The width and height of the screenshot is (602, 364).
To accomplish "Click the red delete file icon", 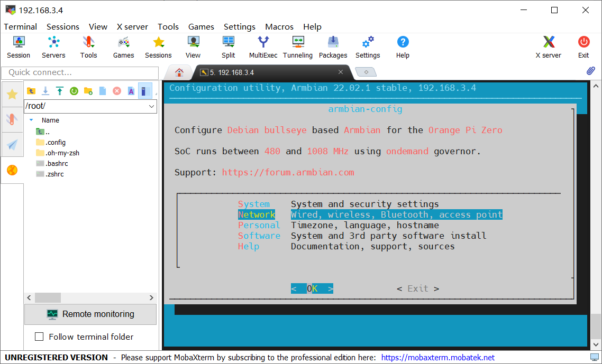I will (x=117, y=91).
